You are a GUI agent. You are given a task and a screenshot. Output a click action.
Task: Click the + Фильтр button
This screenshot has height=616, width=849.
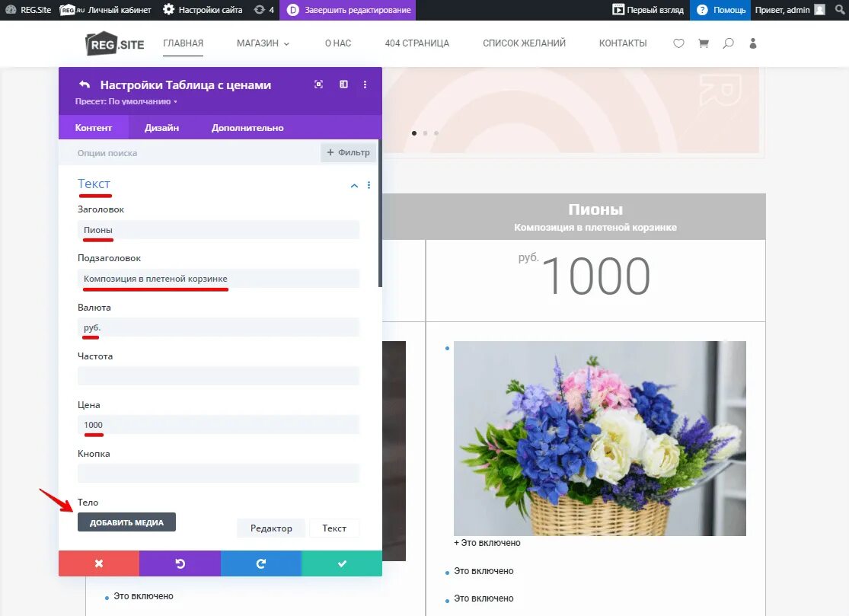pos(348,152)
